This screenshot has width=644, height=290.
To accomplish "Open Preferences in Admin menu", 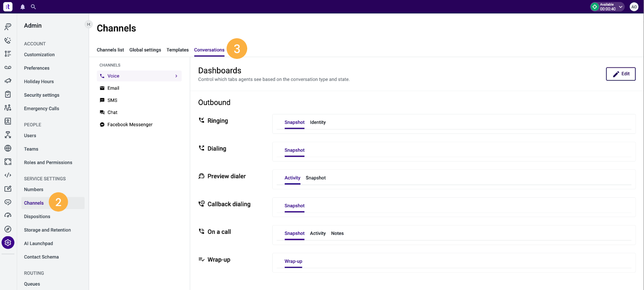I will [x=37, y=68].
